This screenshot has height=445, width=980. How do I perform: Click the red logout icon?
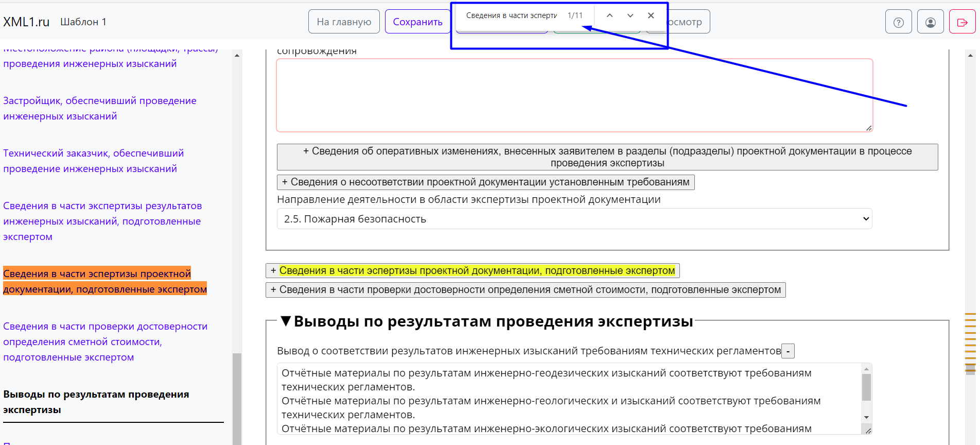(962, 22)
